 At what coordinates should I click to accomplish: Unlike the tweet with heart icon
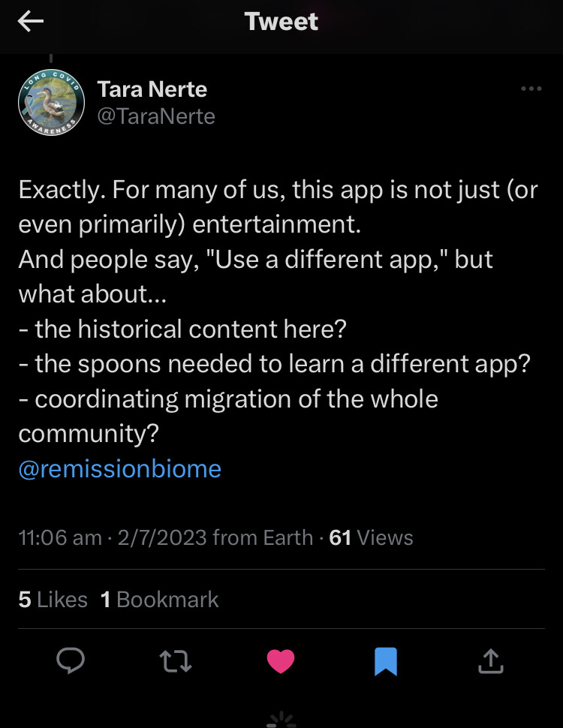tap(281, 660)
